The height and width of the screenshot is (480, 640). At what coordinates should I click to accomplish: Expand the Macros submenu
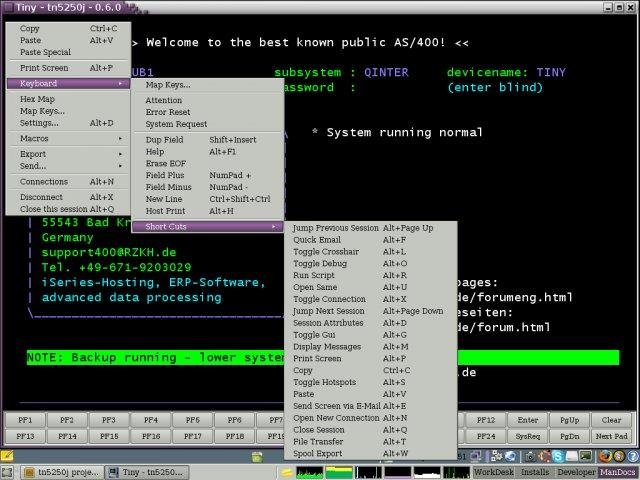click(68, 139)
